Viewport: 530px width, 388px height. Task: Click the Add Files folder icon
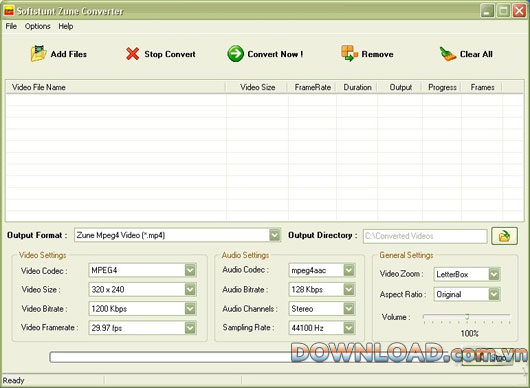[38, 54]
